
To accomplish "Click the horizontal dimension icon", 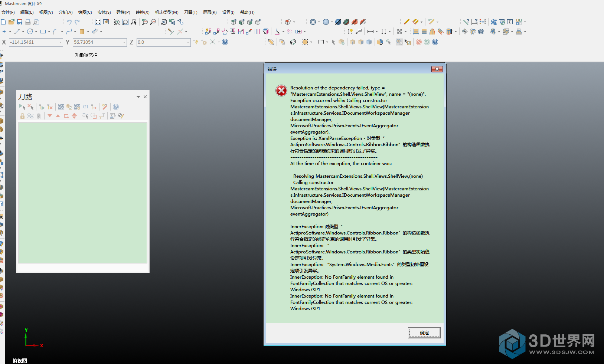I will (x=370, y=32).
